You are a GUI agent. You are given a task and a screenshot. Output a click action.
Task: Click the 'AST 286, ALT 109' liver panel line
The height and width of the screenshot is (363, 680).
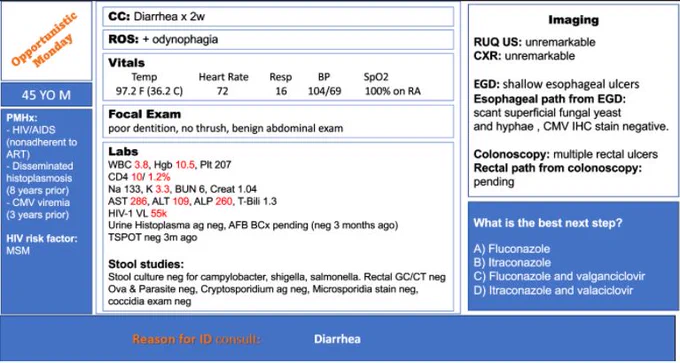193,201
